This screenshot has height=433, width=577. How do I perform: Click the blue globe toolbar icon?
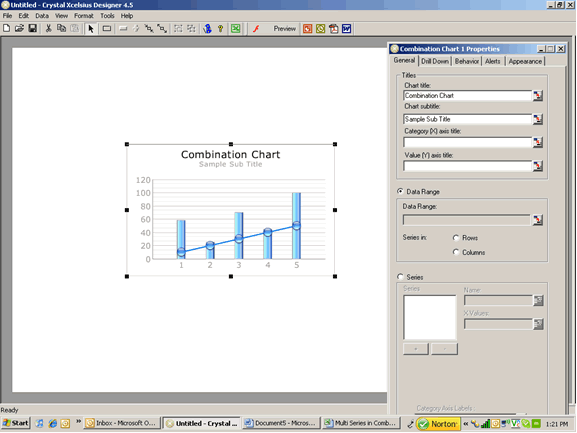[208, 28]
